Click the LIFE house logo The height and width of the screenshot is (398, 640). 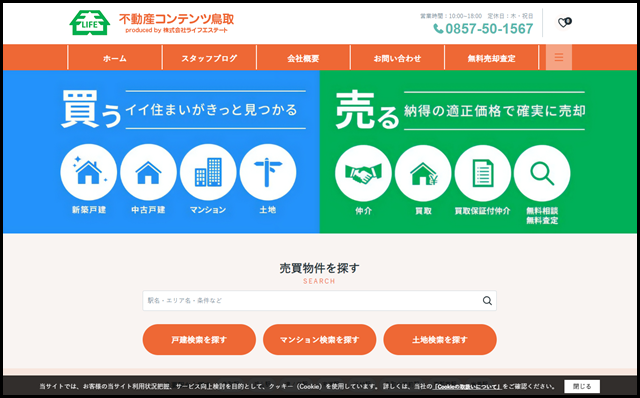90,22
